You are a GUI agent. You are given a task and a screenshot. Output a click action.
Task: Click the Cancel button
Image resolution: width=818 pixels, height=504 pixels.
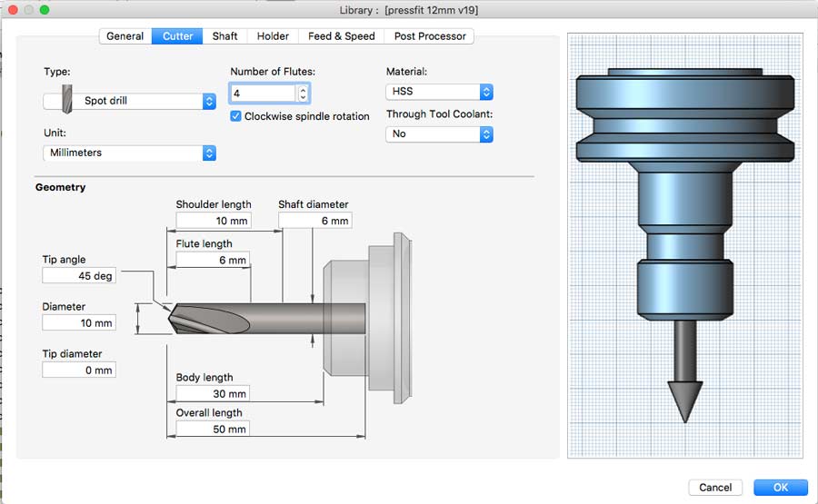[x=715, y=488]
